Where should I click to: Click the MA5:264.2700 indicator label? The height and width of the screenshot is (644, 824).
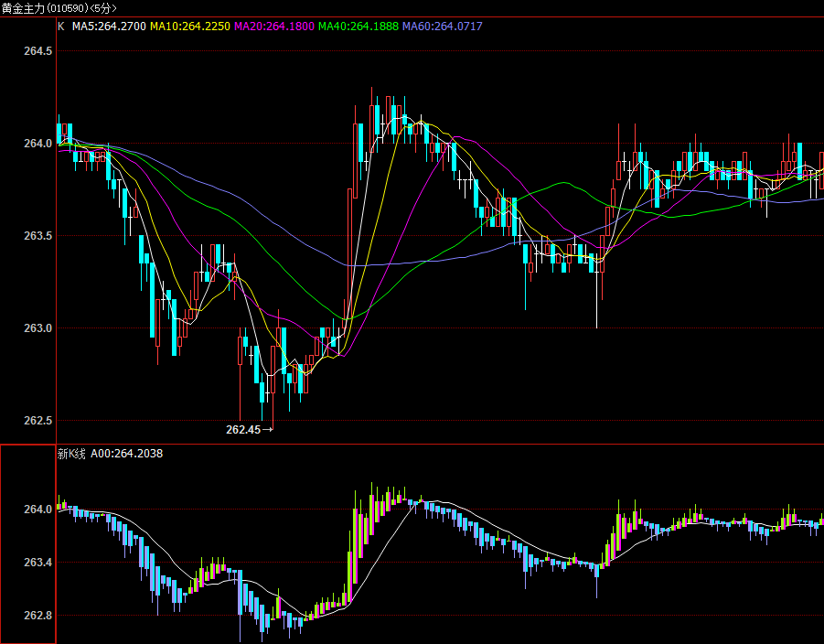point(109,27)
